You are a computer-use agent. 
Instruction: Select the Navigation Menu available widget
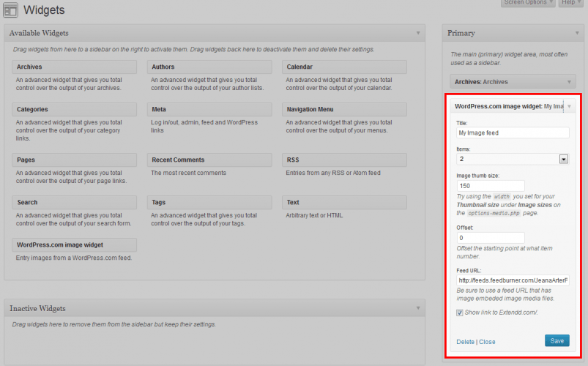click(344, 110)
